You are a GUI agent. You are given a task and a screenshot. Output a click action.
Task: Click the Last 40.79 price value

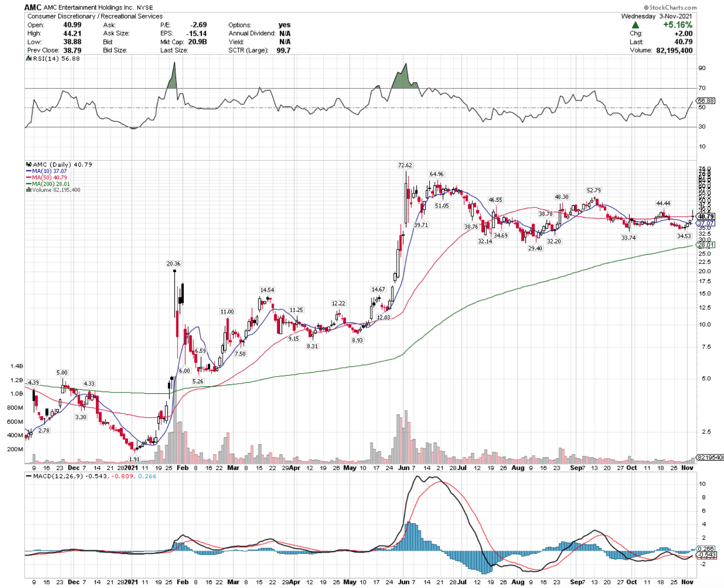(x=684, y=42)
